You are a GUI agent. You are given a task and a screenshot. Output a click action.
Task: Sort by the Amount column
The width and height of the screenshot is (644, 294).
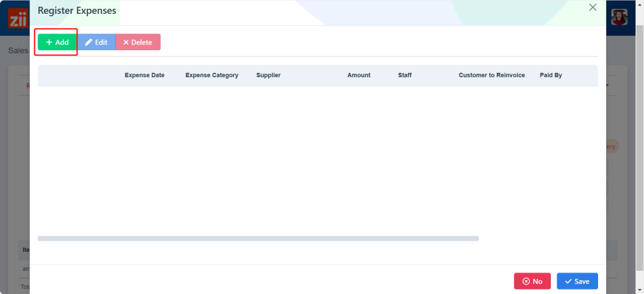coord(358,75)
